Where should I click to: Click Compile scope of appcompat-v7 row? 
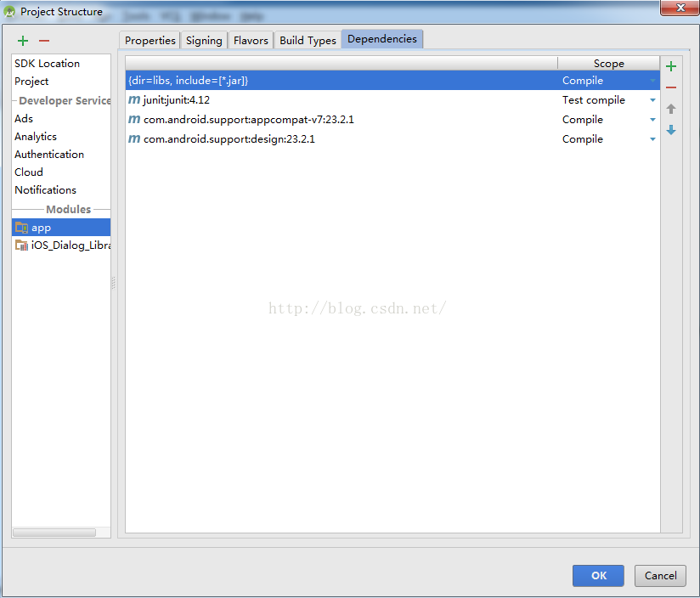coord(583,120)
